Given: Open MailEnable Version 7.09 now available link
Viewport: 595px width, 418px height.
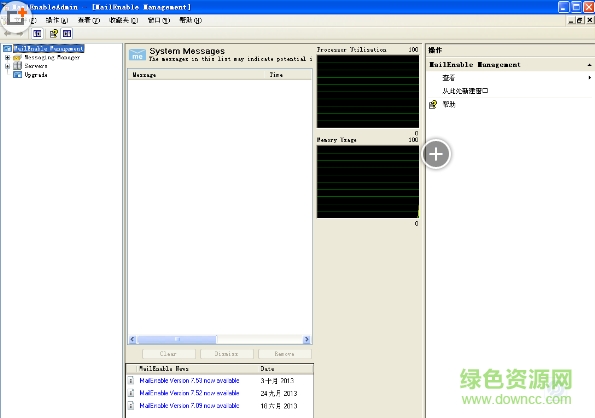Looking at the screenshot, I should [189, 405].
